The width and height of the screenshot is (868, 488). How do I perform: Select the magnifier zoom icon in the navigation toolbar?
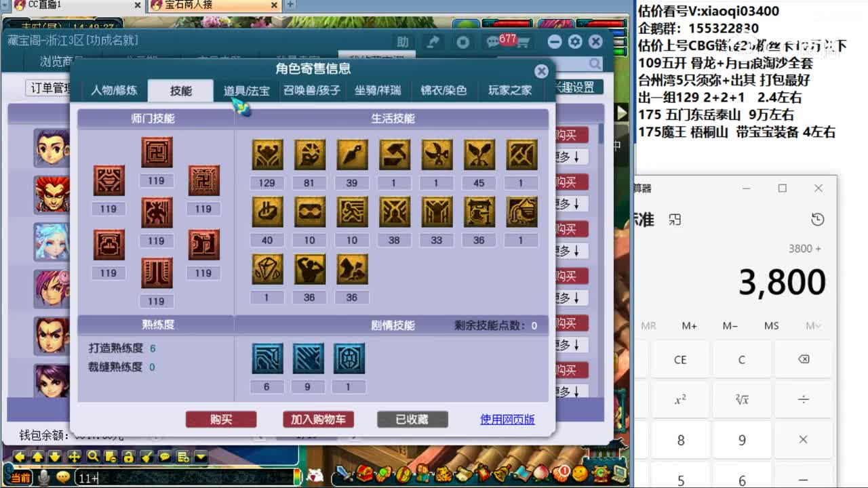click(x=93, y=457)
